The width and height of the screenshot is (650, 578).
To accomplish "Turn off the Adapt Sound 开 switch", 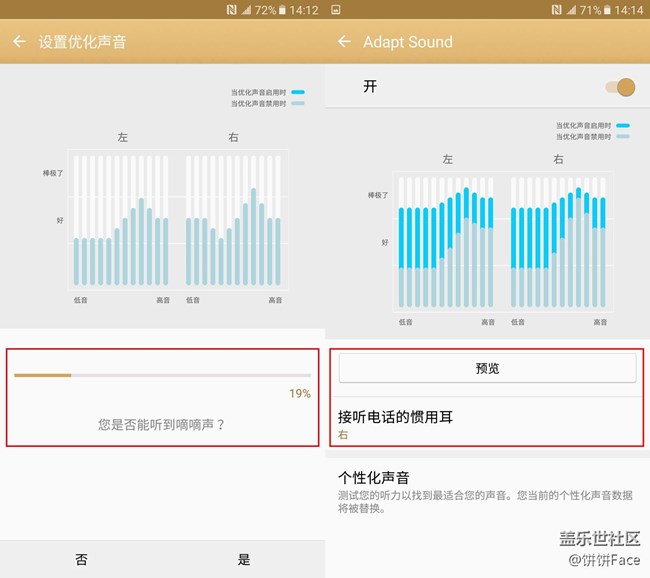I will click(x=621, y=87).
